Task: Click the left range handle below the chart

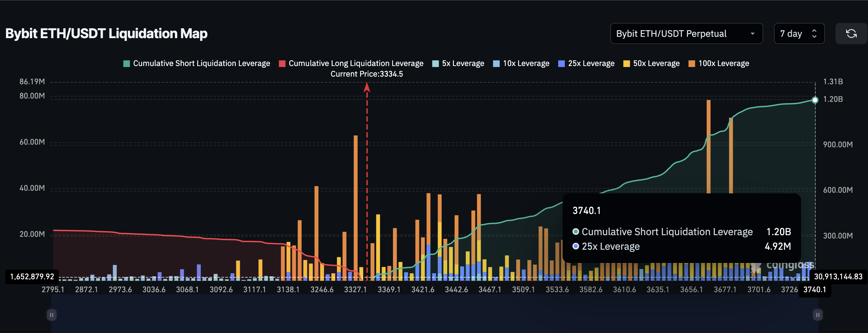Action: tap(52, 314)
